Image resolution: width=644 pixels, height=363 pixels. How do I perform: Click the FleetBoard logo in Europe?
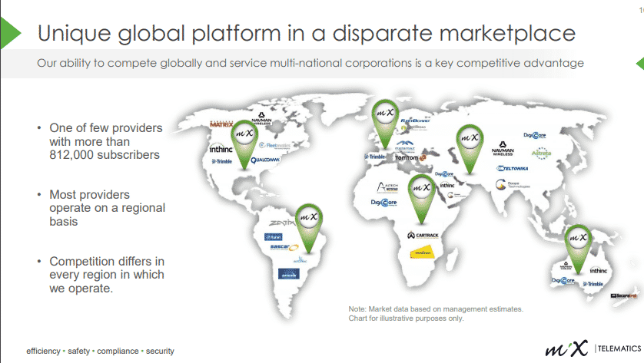[x=415, y=120]
